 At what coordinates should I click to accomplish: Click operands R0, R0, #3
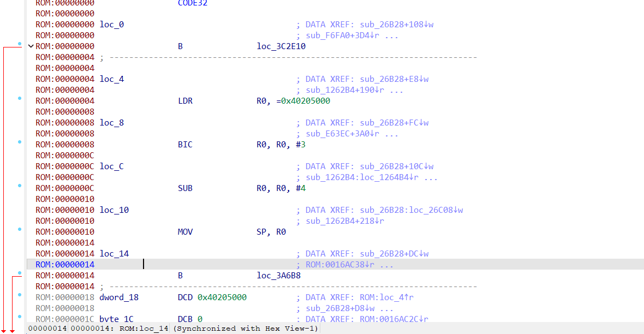281,145
